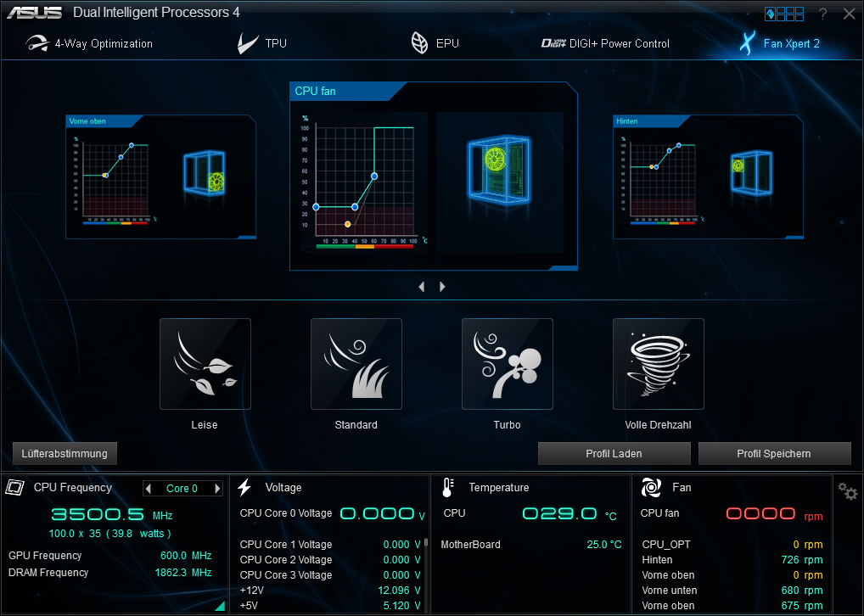The image size is (864, 616).
Task: Select the leftmost CPU fan curve point
Action: (x=316, y=207)
